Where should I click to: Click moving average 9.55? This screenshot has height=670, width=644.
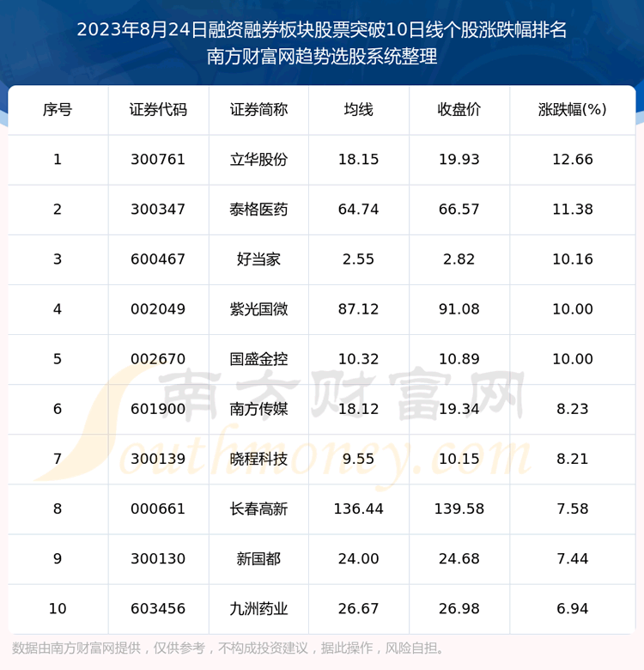(358, 459)
